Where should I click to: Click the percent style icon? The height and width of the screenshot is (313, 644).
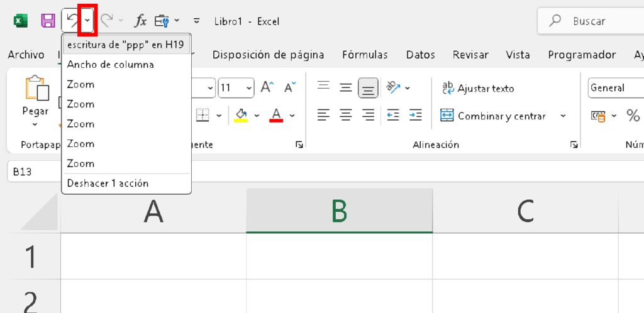click(633, 116)
